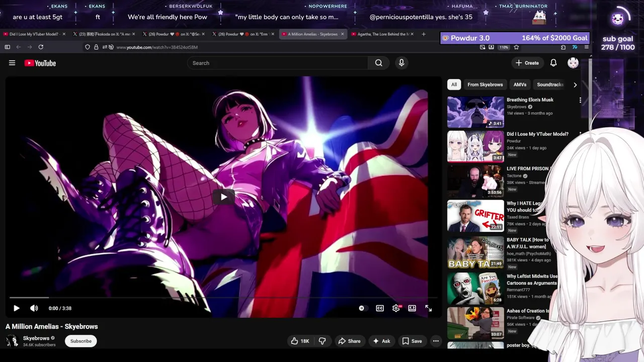Switch to Agartha, The Lore browser tab
The height and width of the screenshot is (362, 644).
[x=383, y=34]
